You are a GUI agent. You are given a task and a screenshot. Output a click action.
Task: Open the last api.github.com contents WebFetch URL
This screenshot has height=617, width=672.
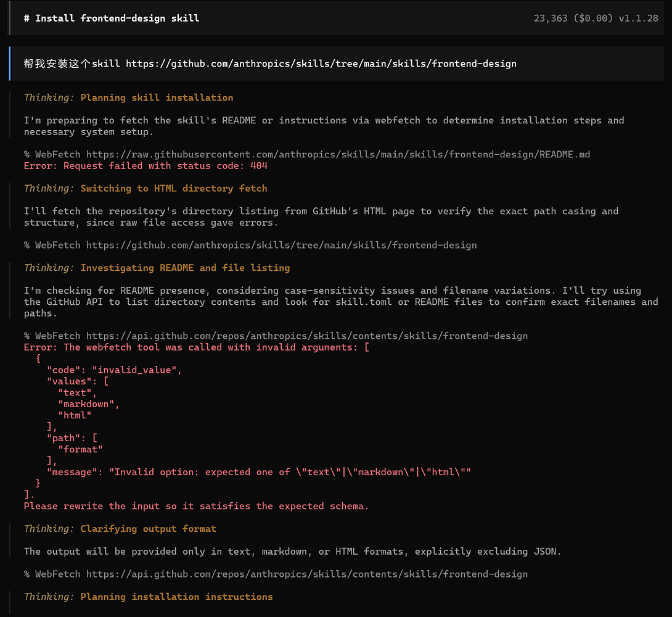click(x=307, y=574)
